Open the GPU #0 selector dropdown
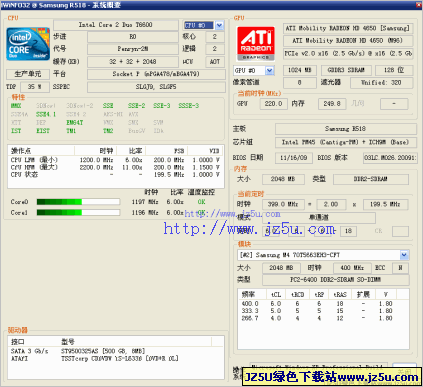 coord(270,70)
